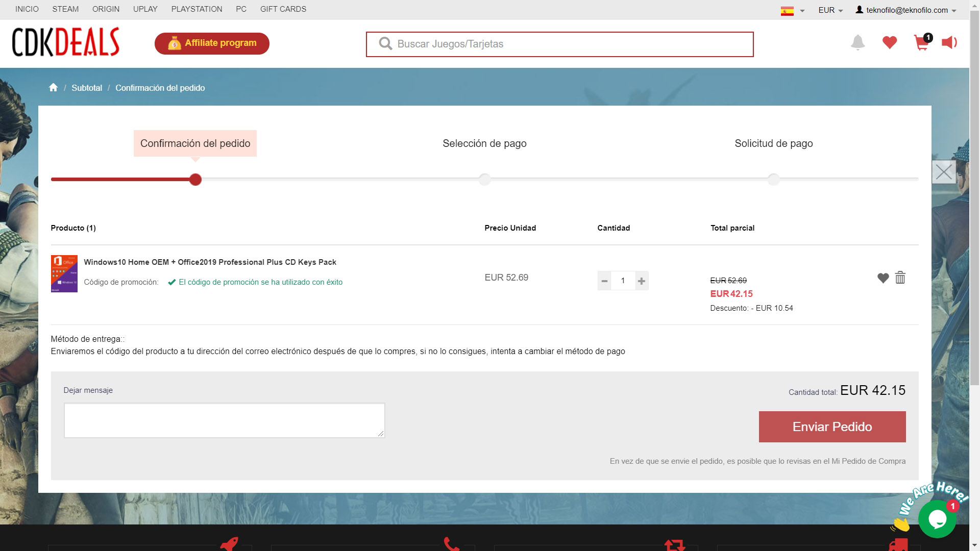Click the second progress step dot
Screen dimensions: 980x551
tap(484, 180)
